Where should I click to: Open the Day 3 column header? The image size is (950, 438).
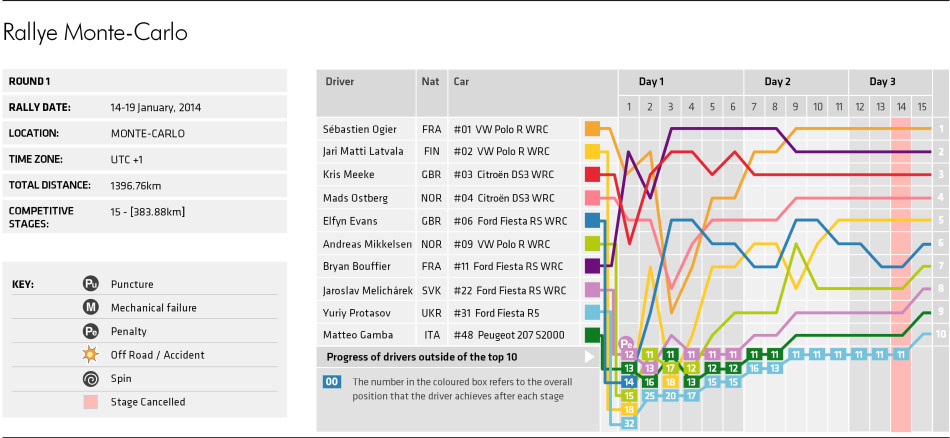(883, 82)
